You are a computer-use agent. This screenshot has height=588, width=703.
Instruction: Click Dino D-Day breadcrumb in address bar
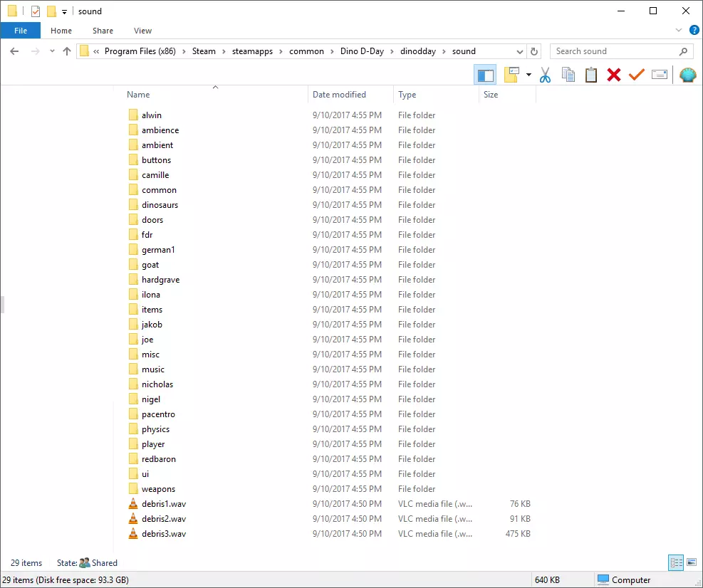(362, 51)
